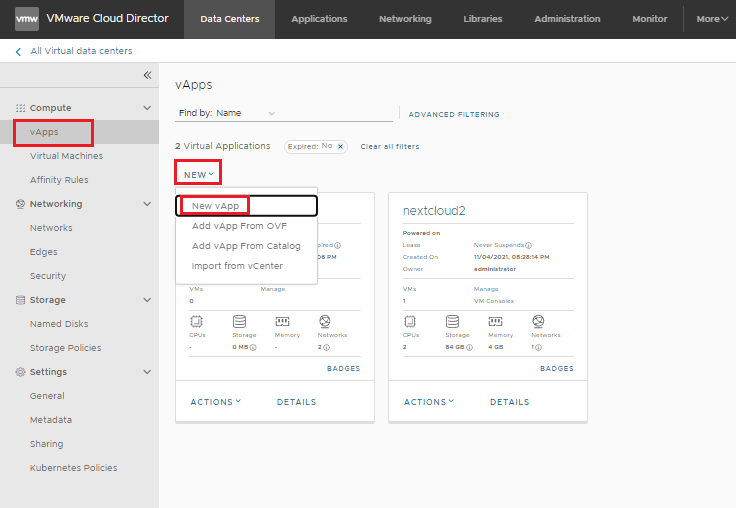Click info icon beside networks count 2 on first card

[x=327, y=347]
